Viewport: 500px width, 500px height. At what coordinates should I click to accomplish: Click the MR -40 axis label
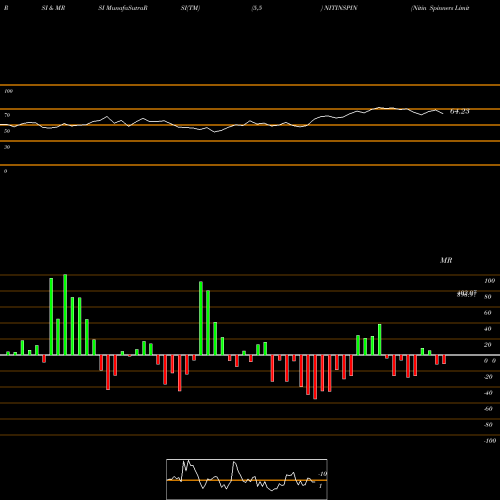click(x=488, y=393)
